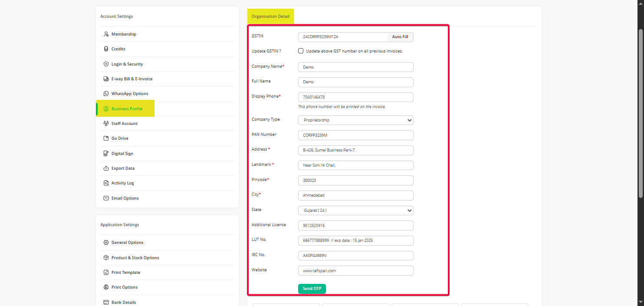Click the E-way Bill truck icon
Screen dimensions: 644x306
click(106, 79)
